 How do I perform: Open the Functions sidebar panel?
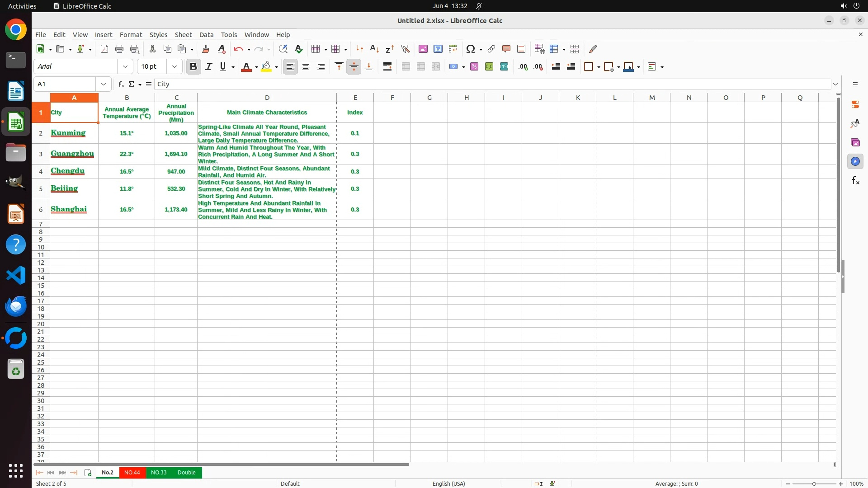[x=855, y=181]
